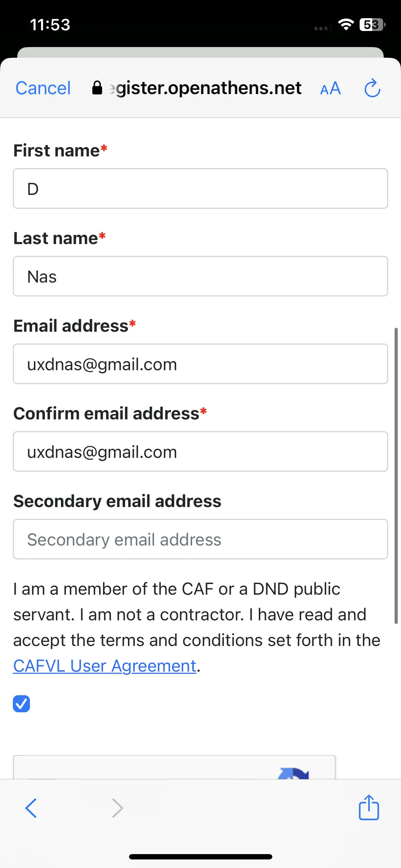This screenshot has width=401, height=868.
Task: Focus the First name field
Action: click(x=200, y=188)
